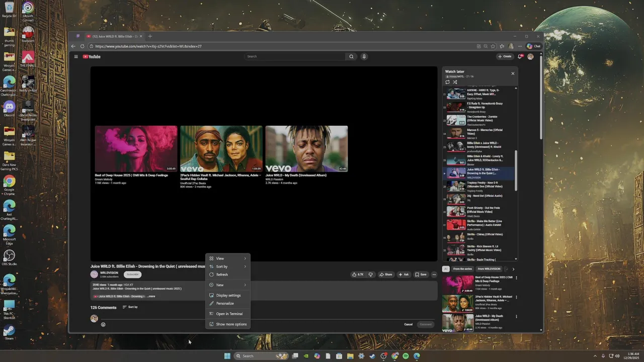644x362 pixels.
Task: Click the taskbar Search box
Action: (261, 356)
